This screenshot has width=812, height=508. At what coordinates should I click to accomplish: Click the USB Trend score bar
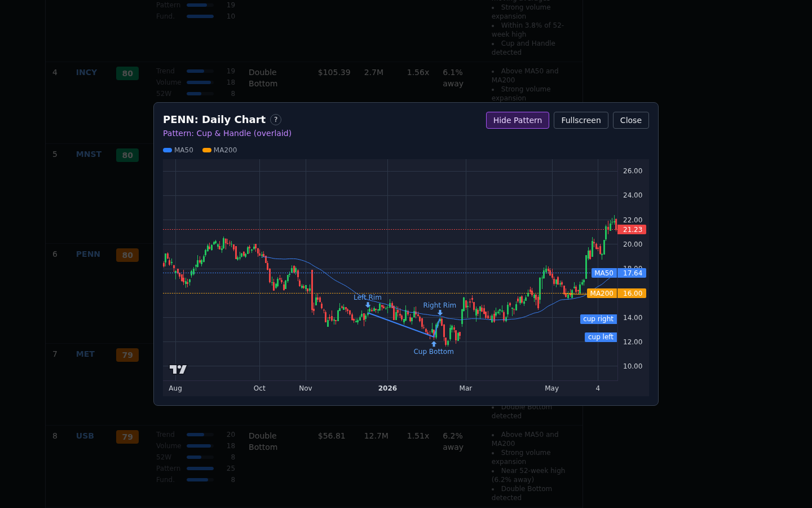pos(200,435)
